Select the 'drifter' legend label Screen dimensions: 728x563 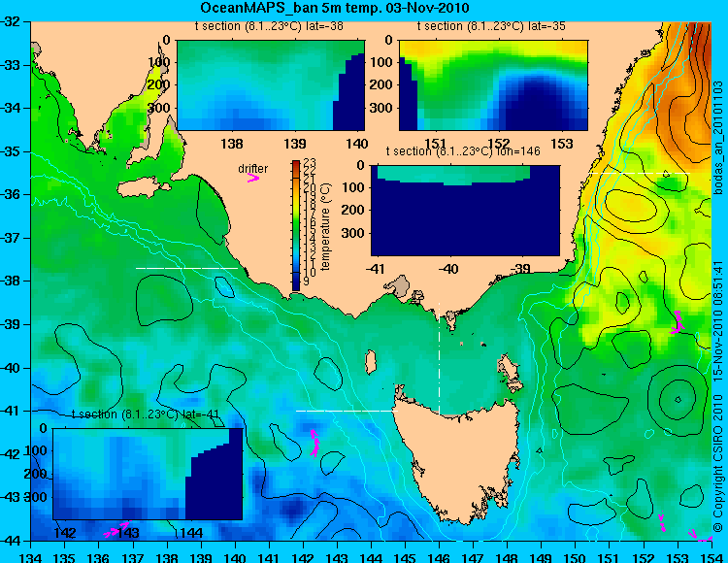tap(253, 169)
